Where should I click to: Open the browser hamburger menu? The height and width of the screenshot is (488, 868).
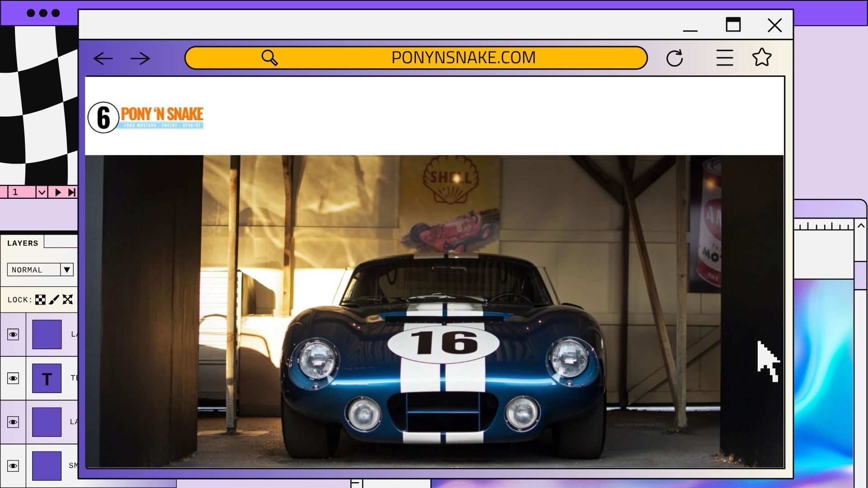[x=724, y=57]
